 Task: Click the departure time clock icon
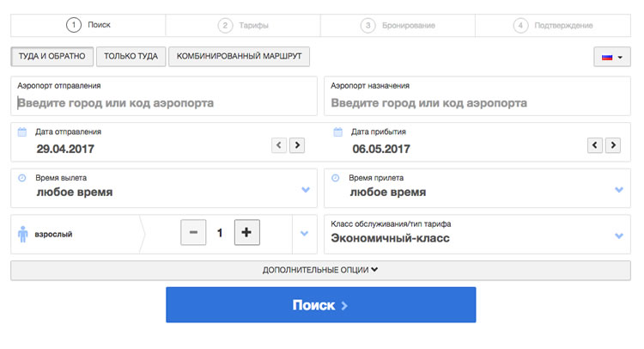point(22,178)
